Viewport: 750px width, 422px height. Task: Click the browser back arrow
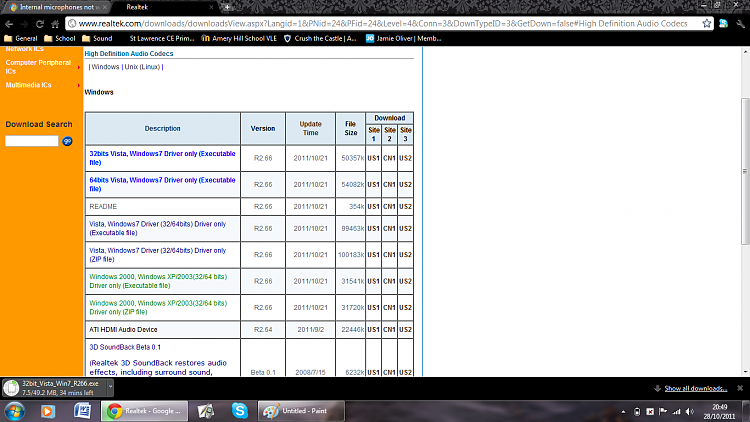(x=9, y=24)
